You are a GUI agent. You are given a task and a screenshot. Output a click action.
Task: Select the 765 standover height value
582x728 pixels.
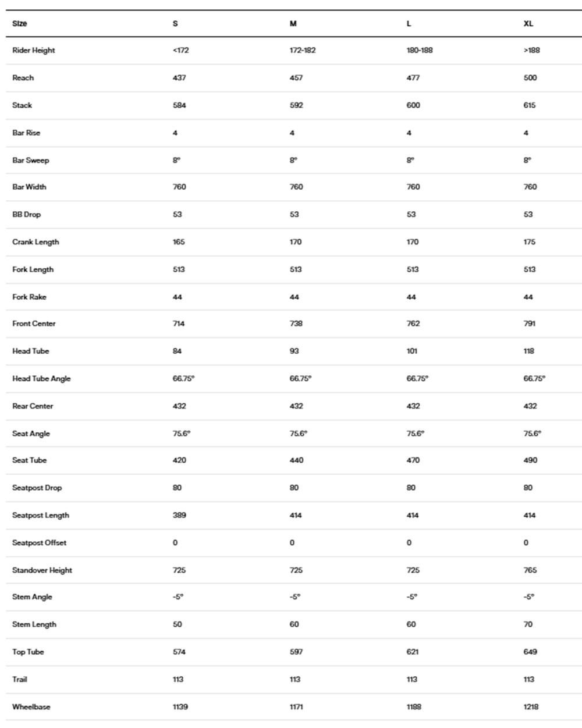tap(530, 570)
